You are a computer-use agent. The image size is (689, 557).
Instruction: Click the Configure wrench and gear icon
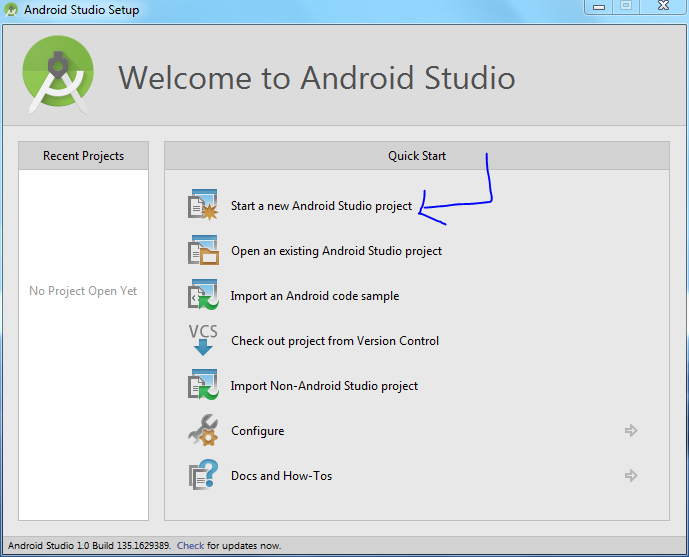tap(203, 430)
